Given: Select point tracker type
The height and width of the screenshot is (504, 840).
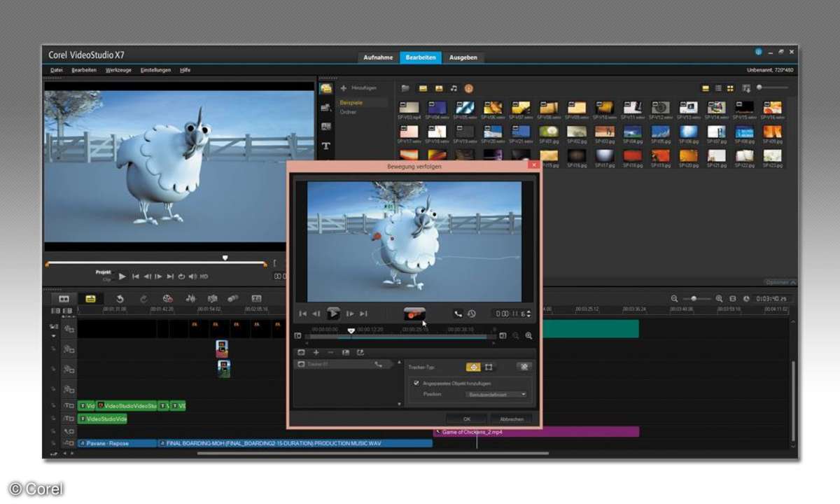Looking at the screenshot, I should 473,367.
